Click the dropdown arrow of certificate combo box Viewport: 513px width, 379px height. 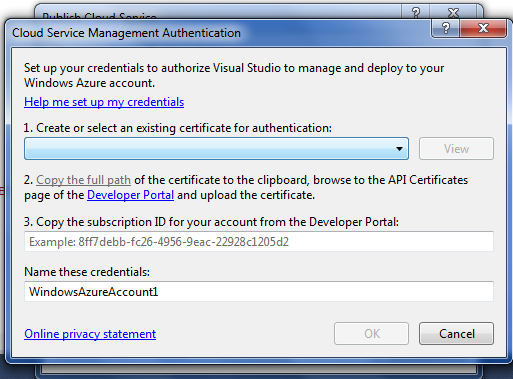pos(399,149)
